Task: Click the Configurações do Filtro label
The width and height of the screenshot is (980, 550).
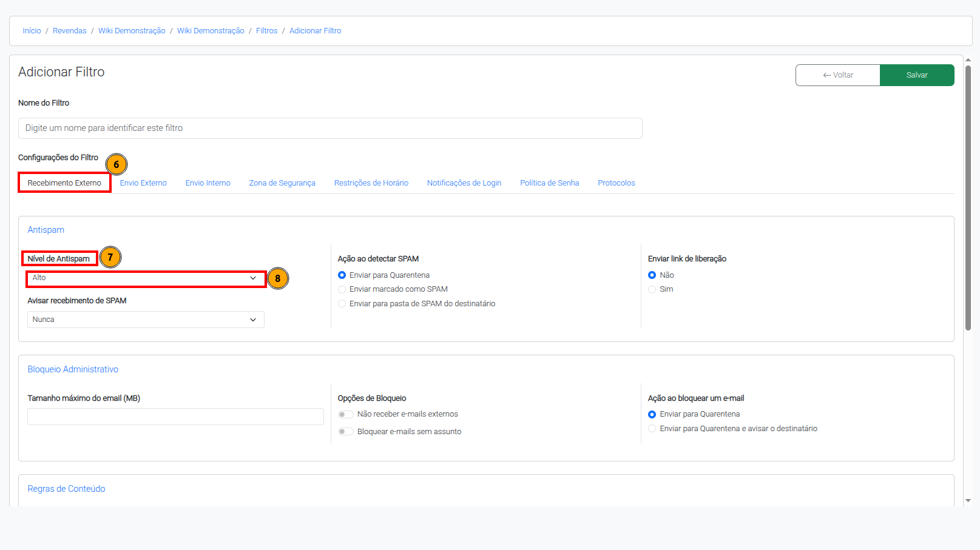Action: coord(58,158)
